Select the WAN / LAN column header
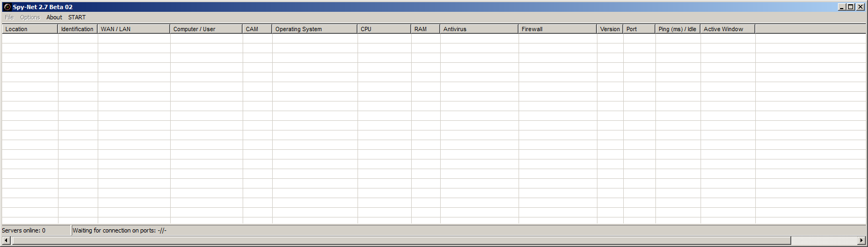 [133, 29]
